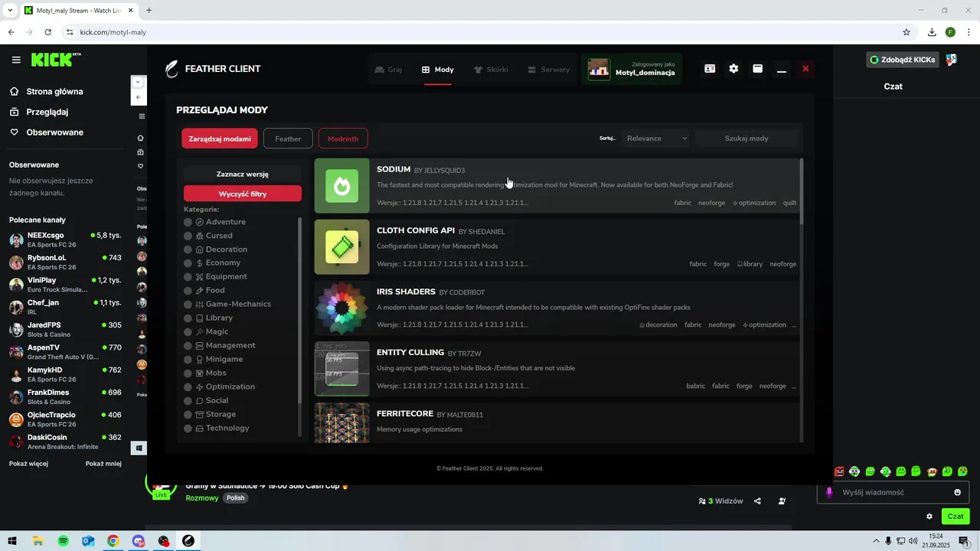This screenshot has width=980, height=551.
Task: Click the purple microphone icon in chat box
Action: [829, 492]
